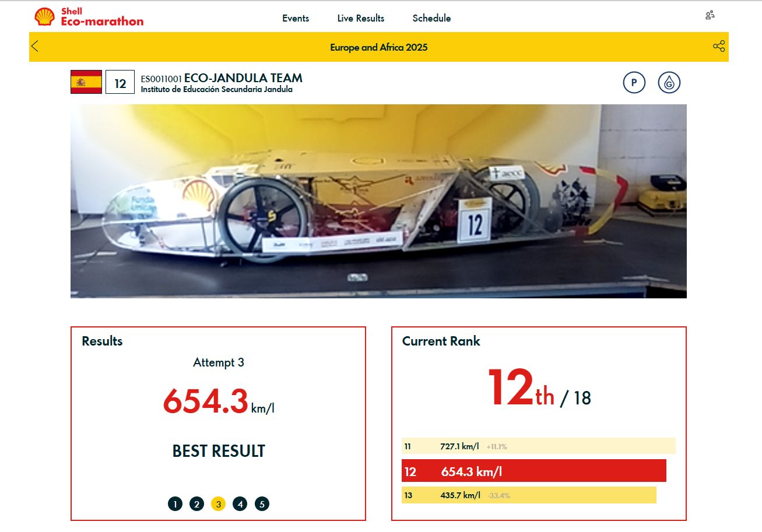Open Live Results page

tap(360, 18)
